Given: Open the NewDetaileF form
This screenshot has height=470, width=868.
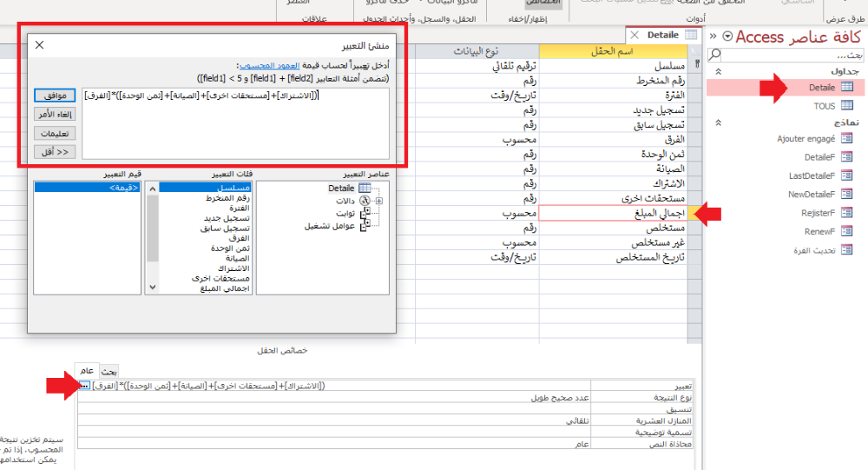Looking at the screenshot, I should pyautogui.click(x=814, y=195).
